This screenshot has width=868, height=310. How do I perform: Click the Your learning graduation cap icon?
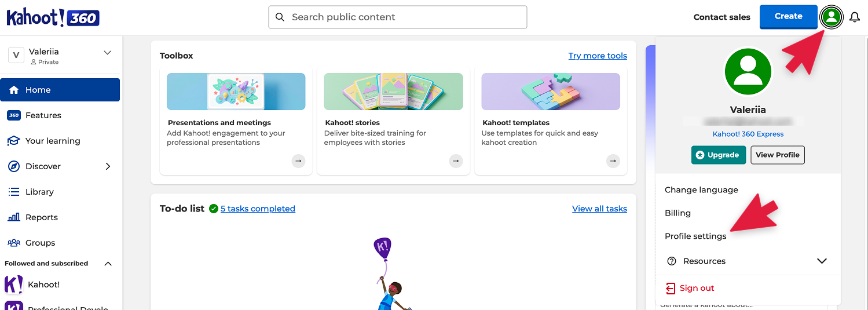(14, 141)
